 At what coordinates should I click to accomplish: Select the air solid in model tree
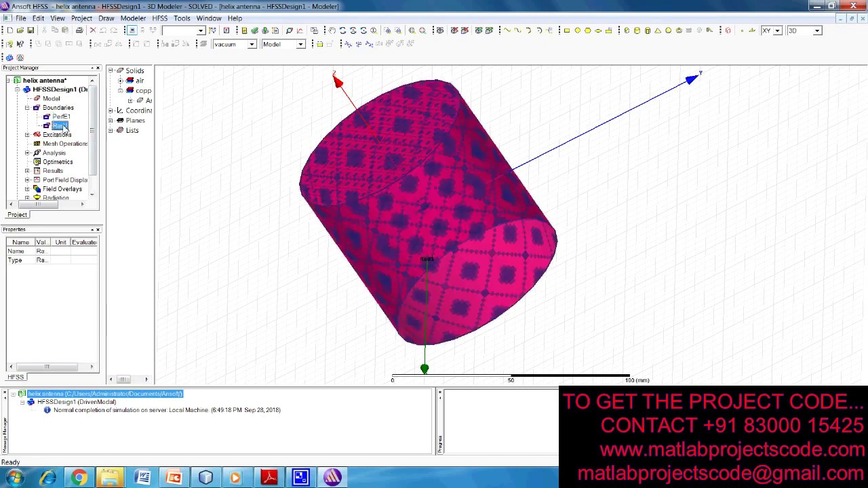coord(139,81)
